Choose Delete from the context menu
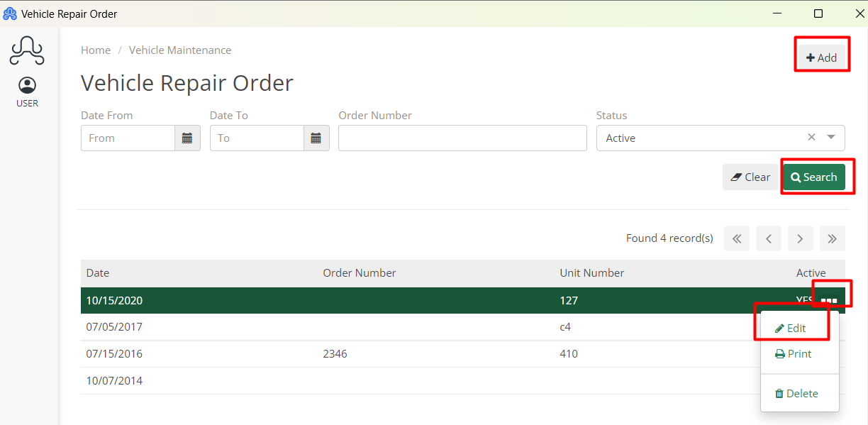Screen dimensions: 868x425 tap(796, 394)
